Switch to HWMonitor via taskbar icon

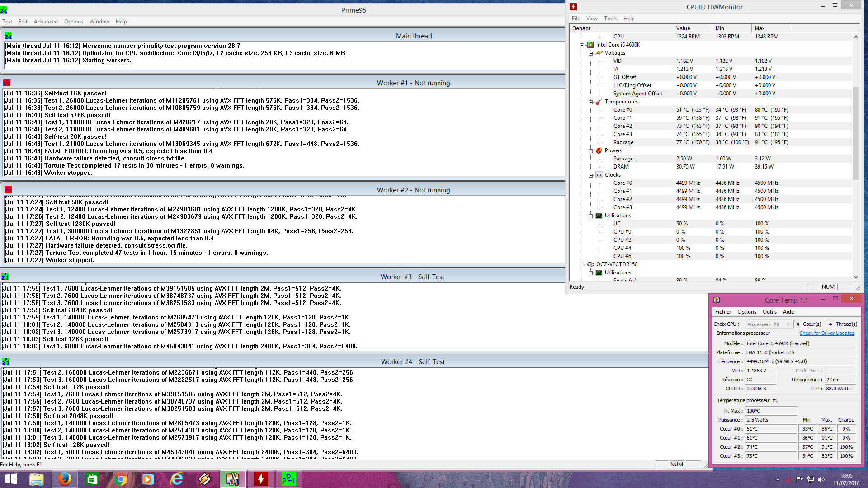pos(261,479)
